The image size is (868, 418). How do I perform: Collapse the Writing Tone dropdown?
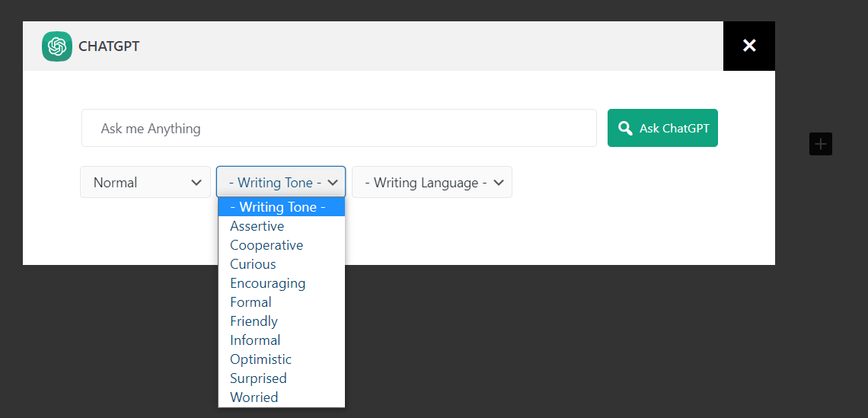pyautogui.click(x=281, y=182)
